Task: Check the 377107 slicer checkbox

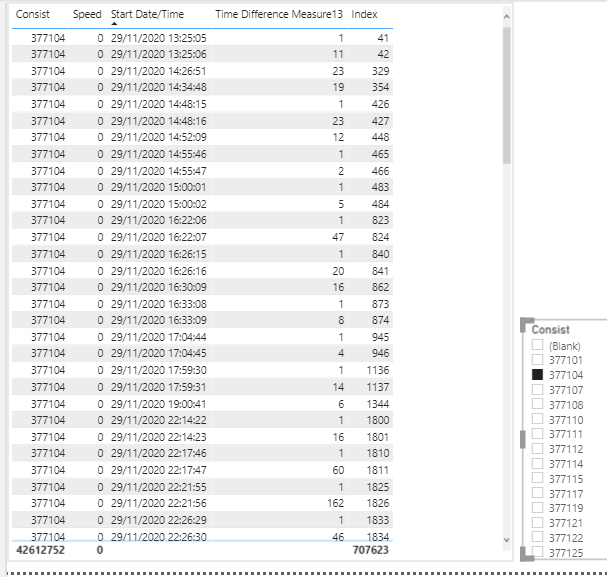Action: pyautogui.click(x=537, y=389)
